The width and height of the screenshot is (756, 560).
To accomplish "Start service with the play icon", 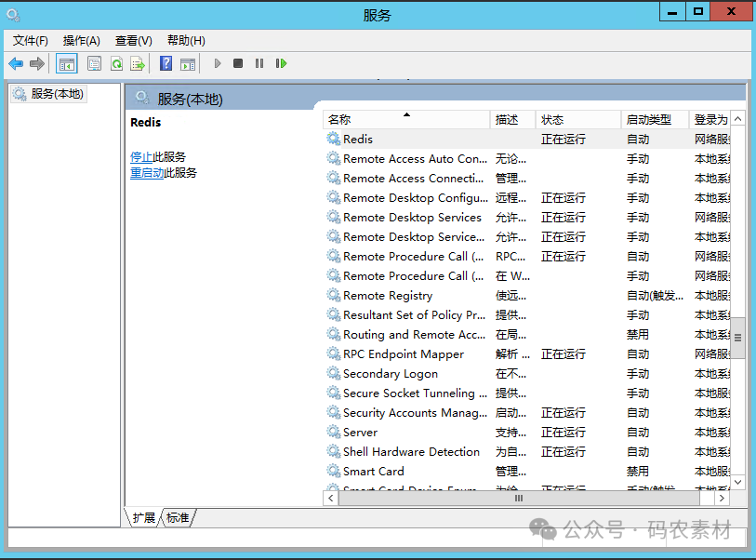I will click(218, 63).
